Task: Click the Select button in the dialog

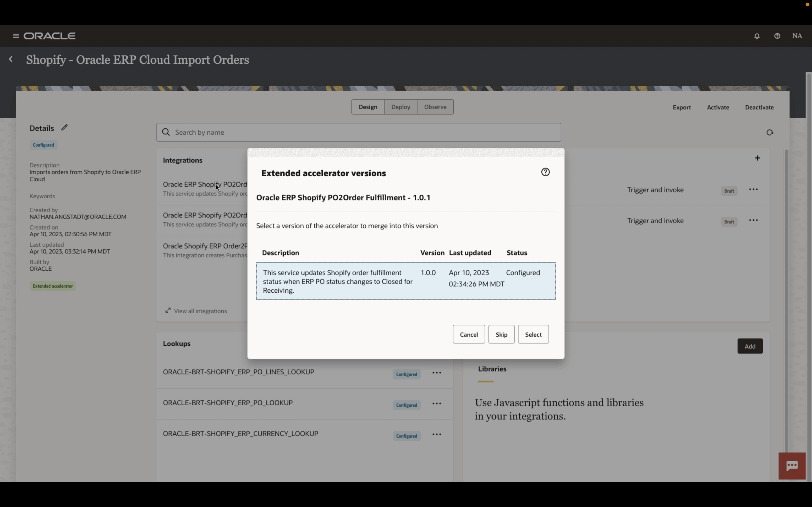Action: pyautogui.click(x=533, y=334)
